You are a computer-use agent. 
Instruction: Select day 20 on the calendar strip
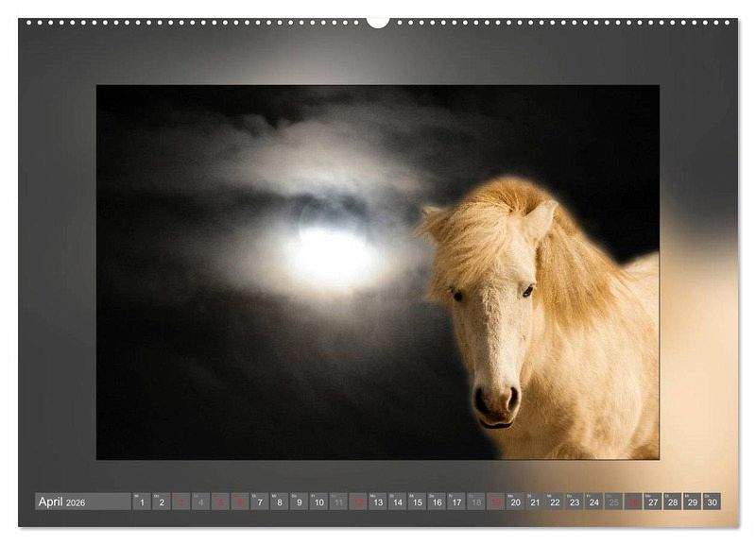pyautogui.click(x=515, y=502)
